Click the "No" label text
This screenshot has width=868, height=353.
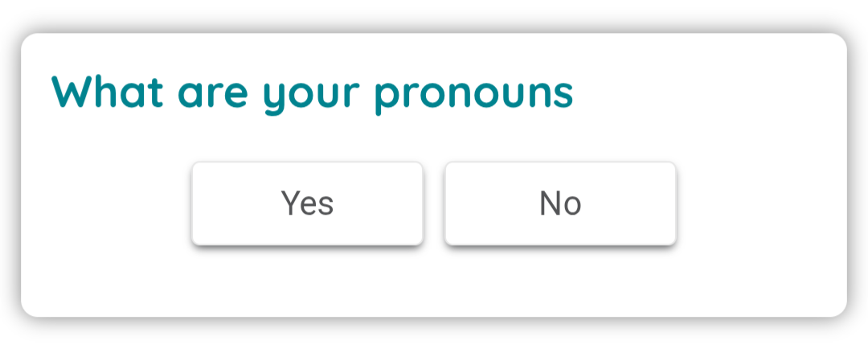coord(560,203)
